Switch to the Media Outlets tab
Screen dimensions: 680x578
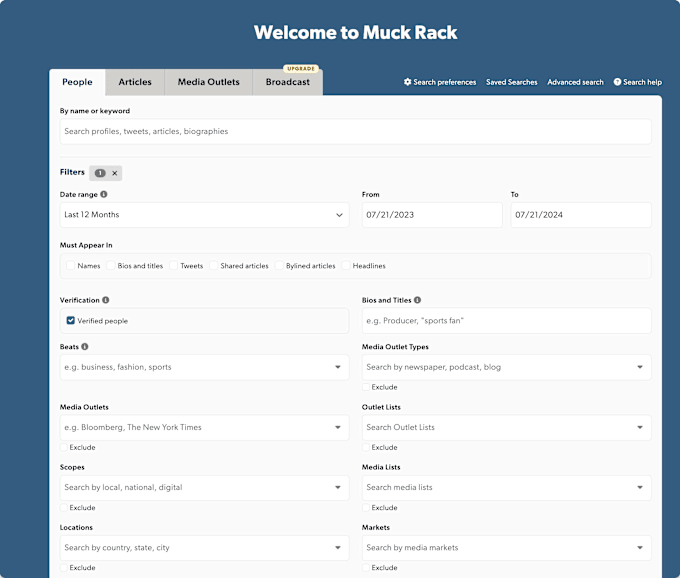pos(209,82)
